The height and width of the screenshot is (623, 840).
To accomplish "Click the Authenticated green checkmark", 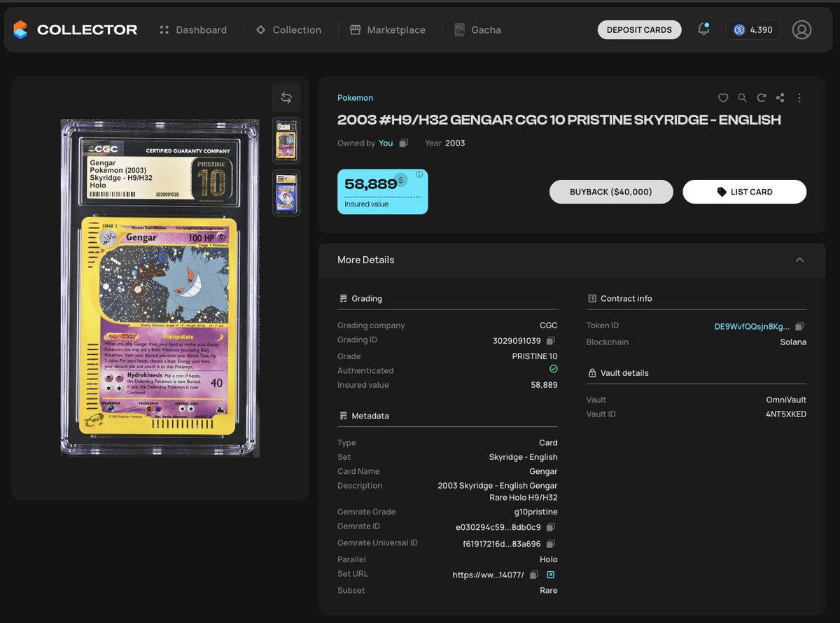I will [554, 369].
